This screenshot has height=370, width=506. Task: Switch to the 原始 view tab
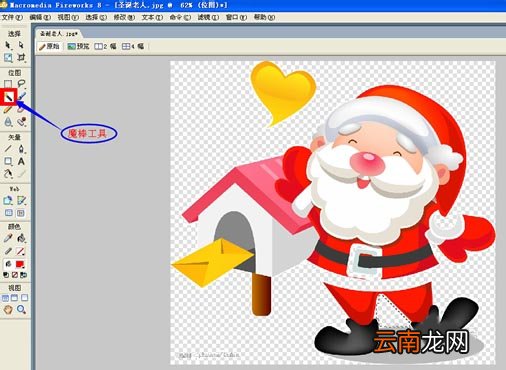click(49, 46)
